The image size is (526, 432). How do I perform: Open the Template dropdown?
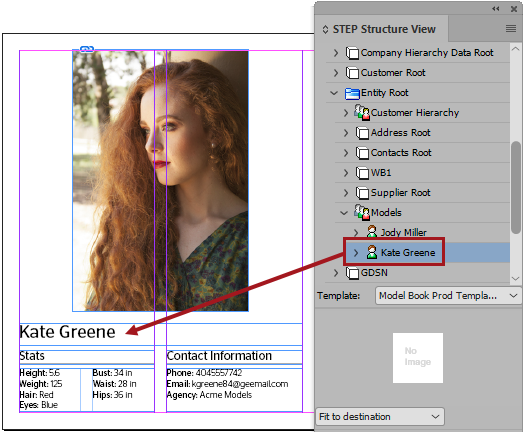448,295
